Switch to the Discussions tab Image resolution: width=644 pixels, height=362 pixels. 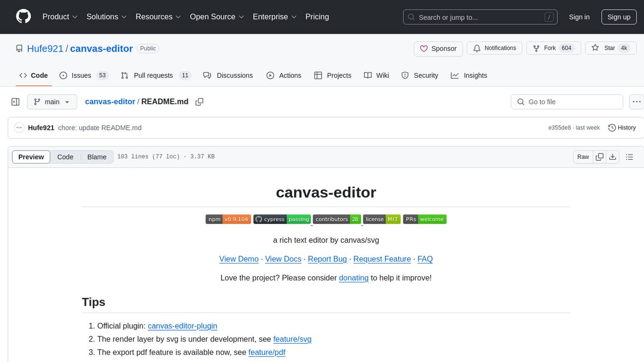(x=228, y=75)
